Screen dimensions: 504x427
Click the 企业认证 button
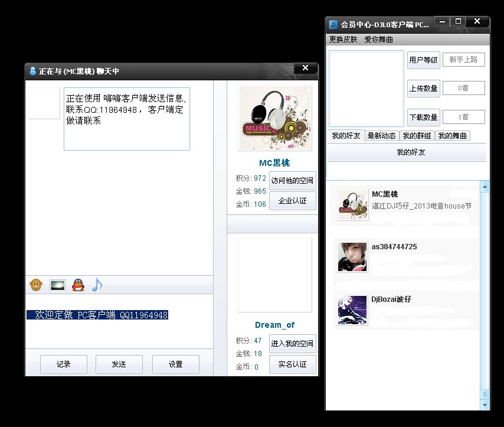[x=293, y=201]
